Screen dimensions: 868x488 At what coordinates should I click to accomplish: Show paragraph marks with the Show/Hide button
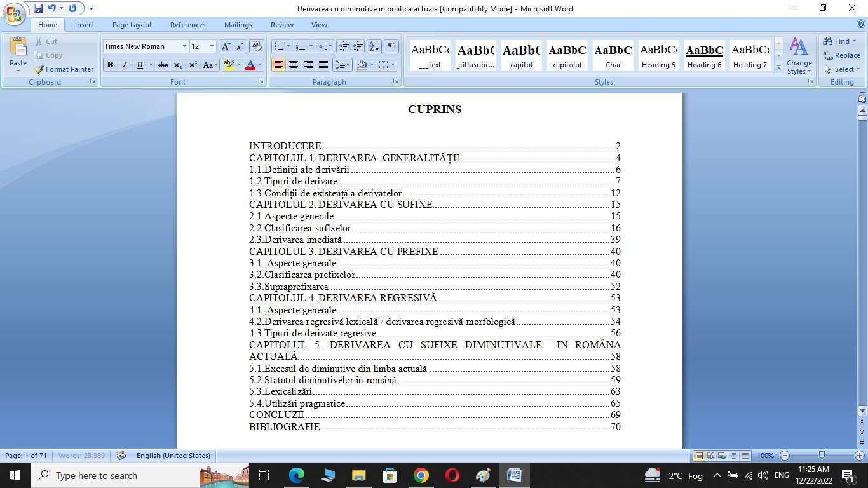(x=391, y=46)
